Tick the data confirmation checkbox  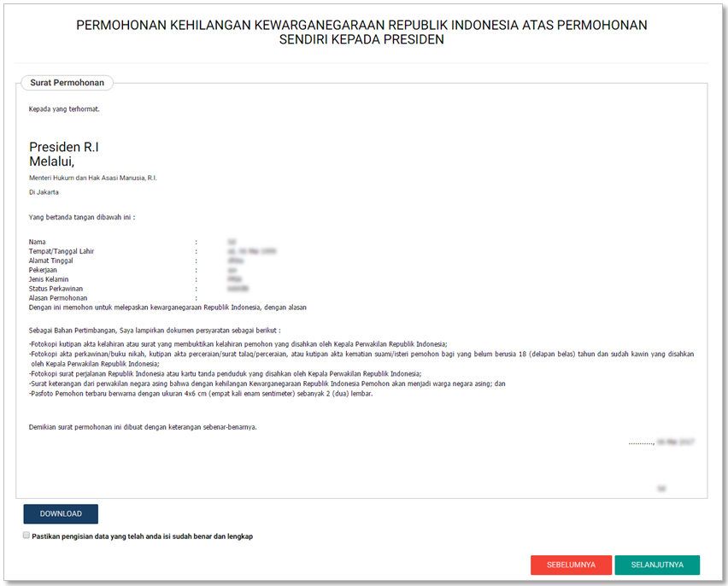click(x=26, y=535)
